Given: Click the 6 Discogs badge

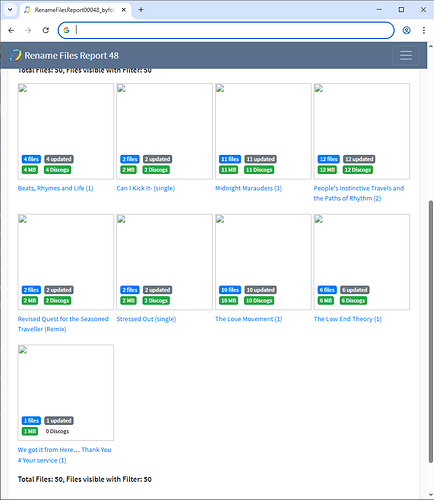Looking at the screenshot, I should 353,300.
